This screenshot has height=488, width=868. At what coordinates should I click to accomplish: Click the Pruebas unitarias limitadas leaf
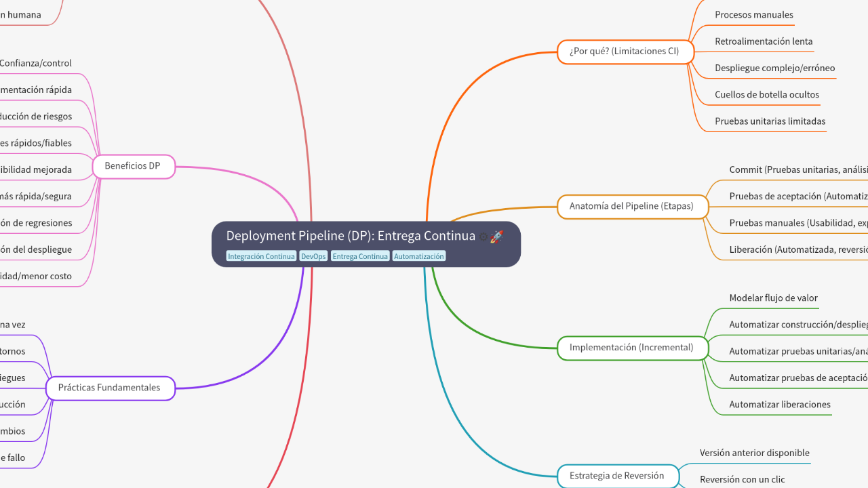(770, 121)
